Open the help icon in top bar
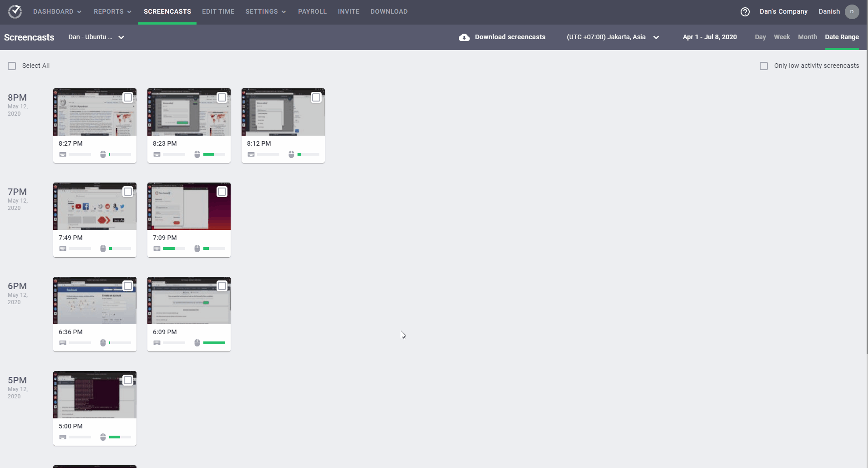Image resolution: width=868 pixels, height=468 pixels. tap(745, 11)
